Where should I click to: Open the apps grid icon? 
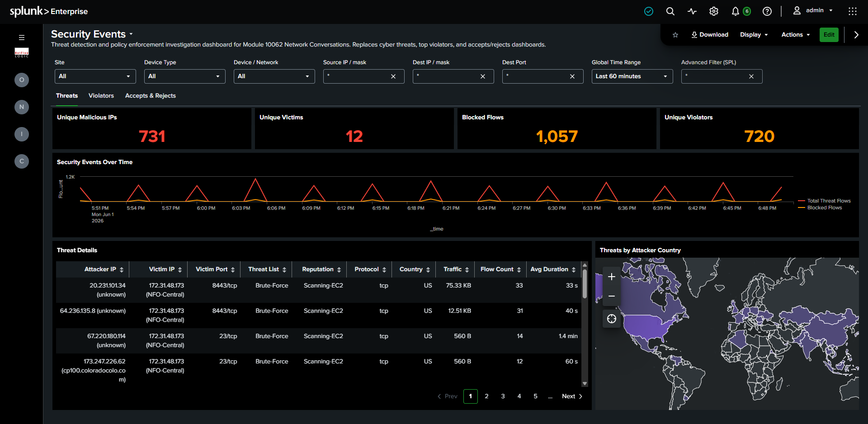click(x=853, y=11)
